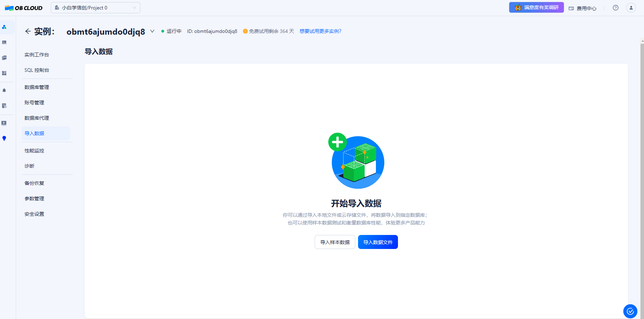Image resolution: width=644 pixels, height=319 pixels.
Task: Open the project selector 小白学信创/Project 0
Action: (96, 8)
